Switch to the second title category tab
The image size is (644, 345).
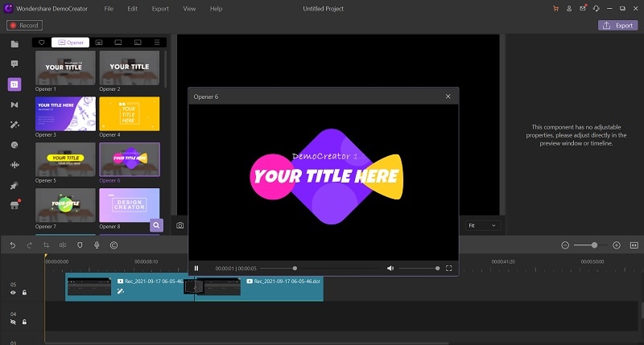point(98,43)
